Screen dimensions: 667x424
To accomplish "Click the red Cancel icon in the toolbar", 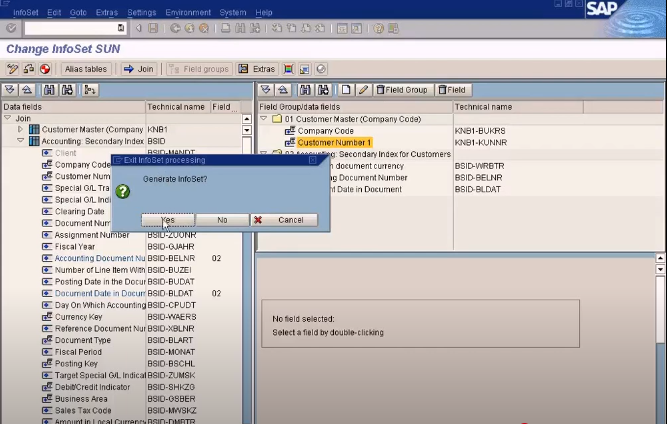I will tap(204, 28).
